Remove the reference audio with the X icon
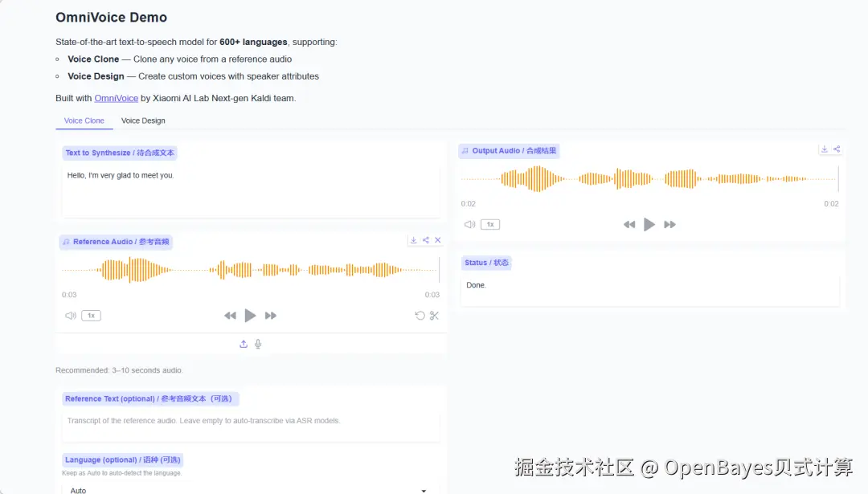 (x=438, y=240)
